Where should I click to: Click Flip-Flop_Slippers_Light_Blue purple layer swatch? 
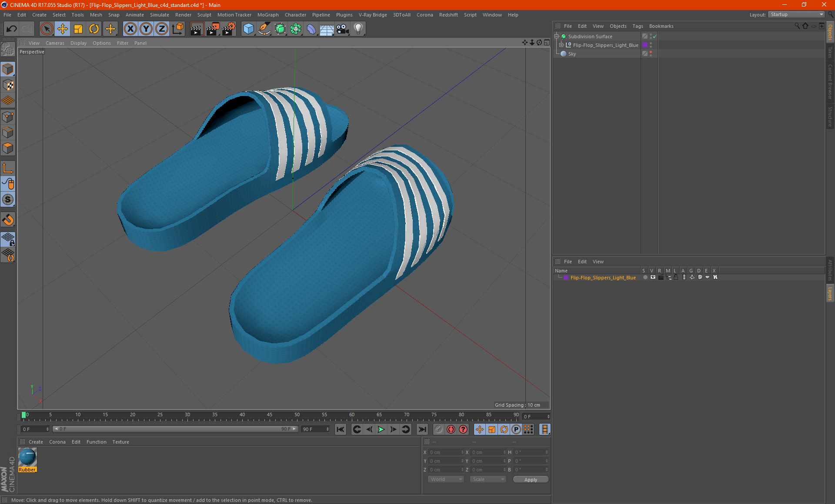point(645,45)
